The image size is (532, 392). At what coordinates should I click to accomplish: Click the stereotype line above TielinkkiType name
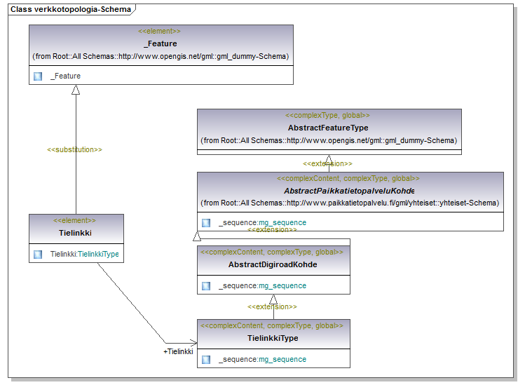[272, 326]
